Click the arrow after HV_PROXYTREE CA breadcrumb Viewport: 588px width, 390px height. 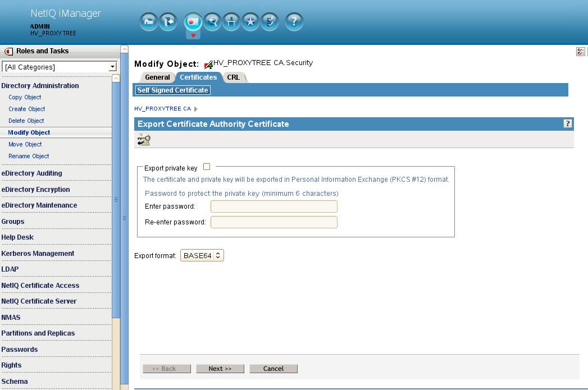tap(196, 109)
